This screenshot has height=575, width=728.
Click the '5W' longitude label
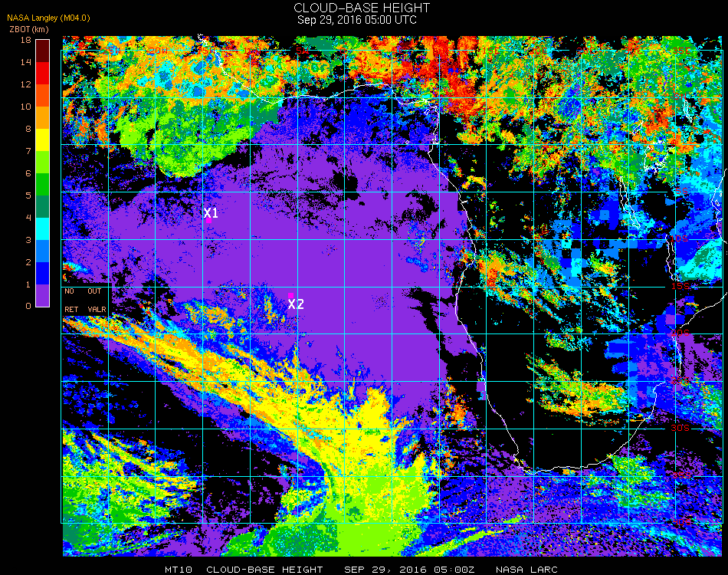pyautogui.click(x=302, y=50)
